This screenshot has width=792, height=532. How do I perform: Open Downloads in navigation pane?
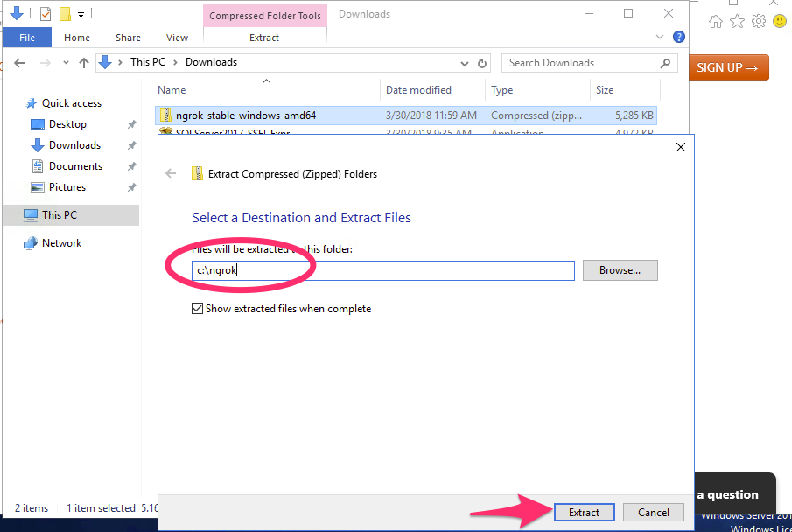click(x=74, y=145)
